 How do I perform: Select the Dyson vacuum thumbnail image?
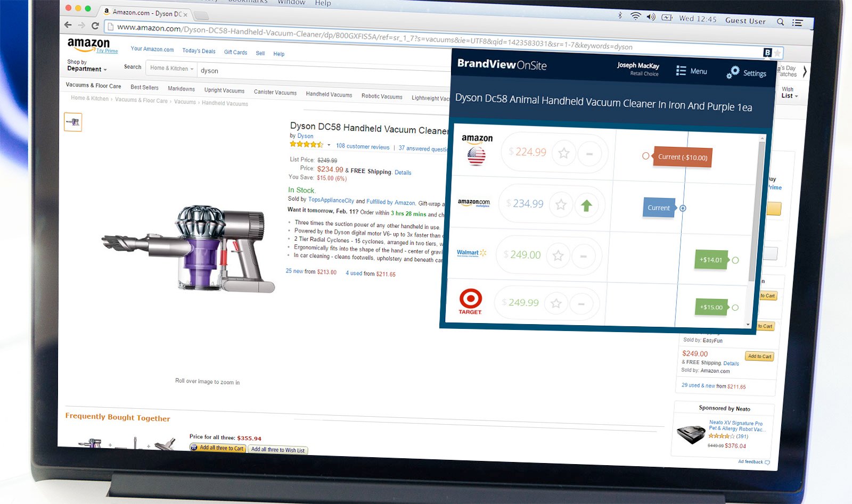(x=73, y=122)
